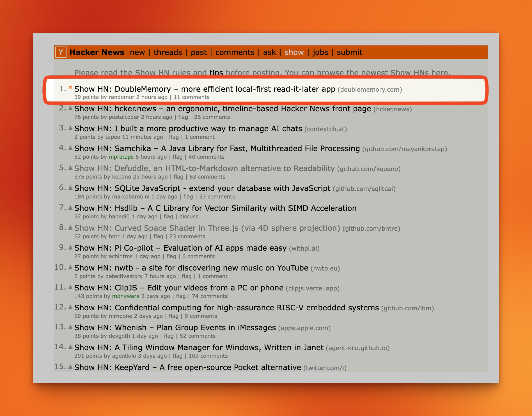
Task: Go to the 'jobs' section
Action: 320,52
